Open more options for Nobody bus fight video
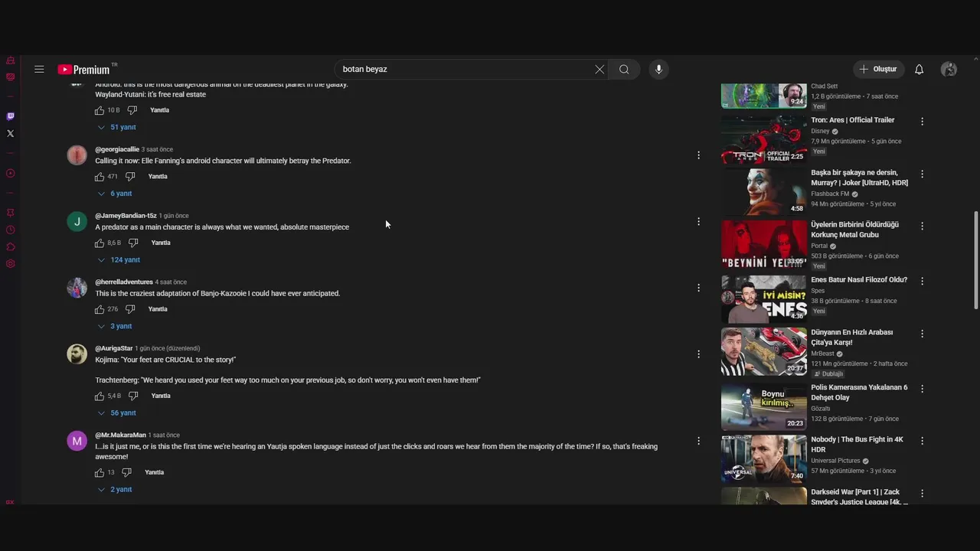The height and width of the screenshot is (551, 980). [922, 441]
